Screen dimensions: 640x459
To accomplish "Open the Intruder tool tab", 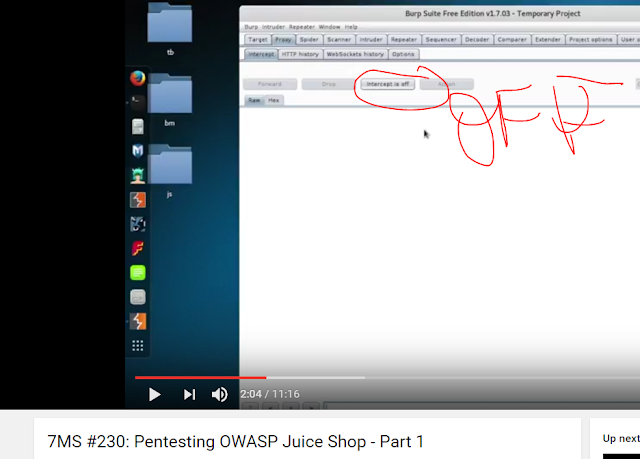I will (x=371, y=40).
